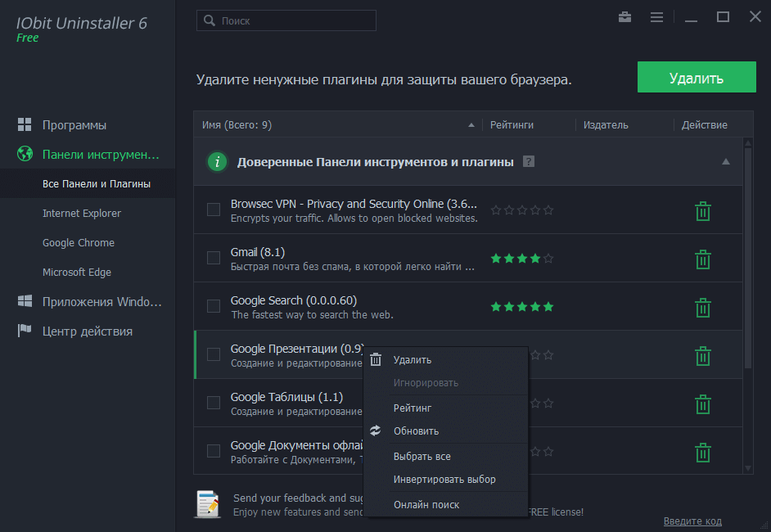771x532 pixels.
Task: Select Все Панели и Плагины
Action: pos(88,183)
